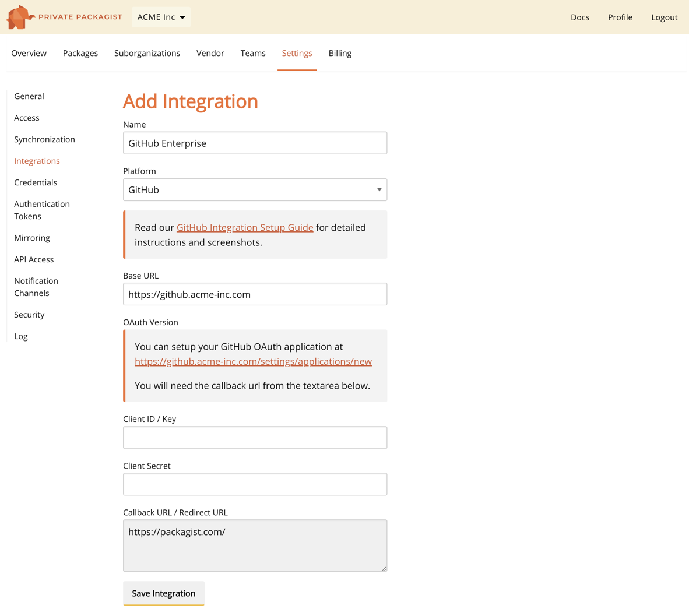Click the Docs link in header
The image size is (689, 616).
pos(579,17)
